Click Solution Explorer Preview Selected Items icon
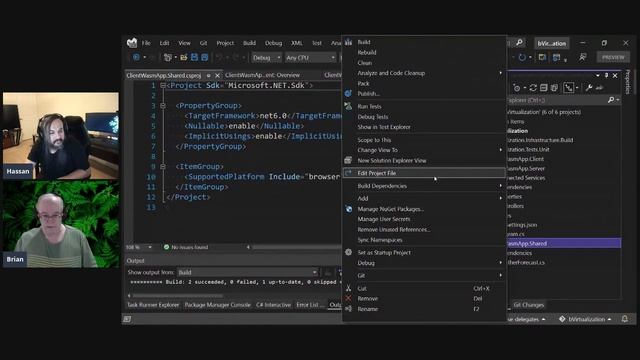This screenshot has width=640, height=360. [599, 88]
